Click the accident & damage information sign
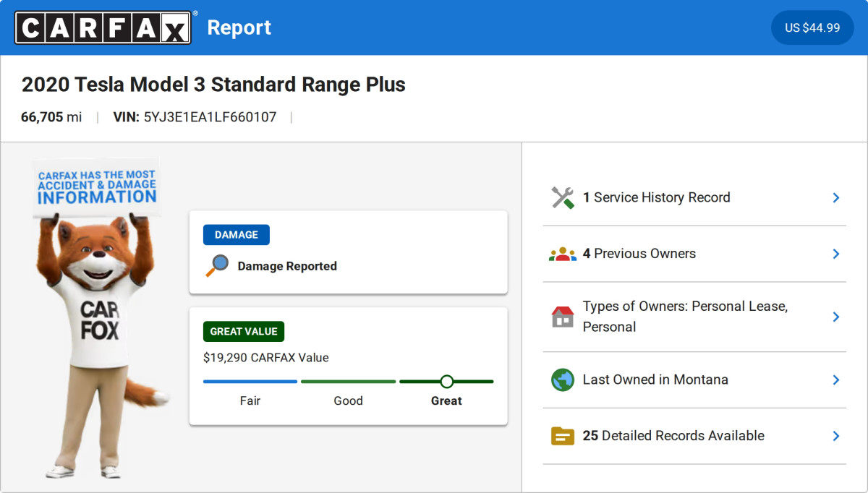 point(97,188)
